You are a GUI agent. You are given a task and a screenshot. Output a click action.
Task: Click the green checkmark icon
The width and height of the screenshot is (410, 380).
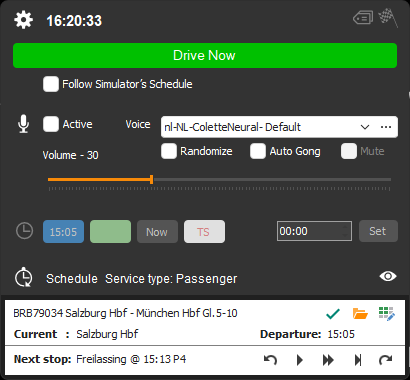[333, 314]
